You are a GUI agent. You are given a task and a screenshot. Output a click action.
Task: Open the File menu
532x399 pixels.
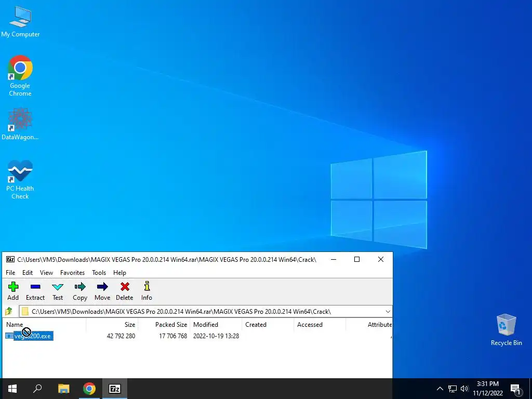tap(10, 272)
